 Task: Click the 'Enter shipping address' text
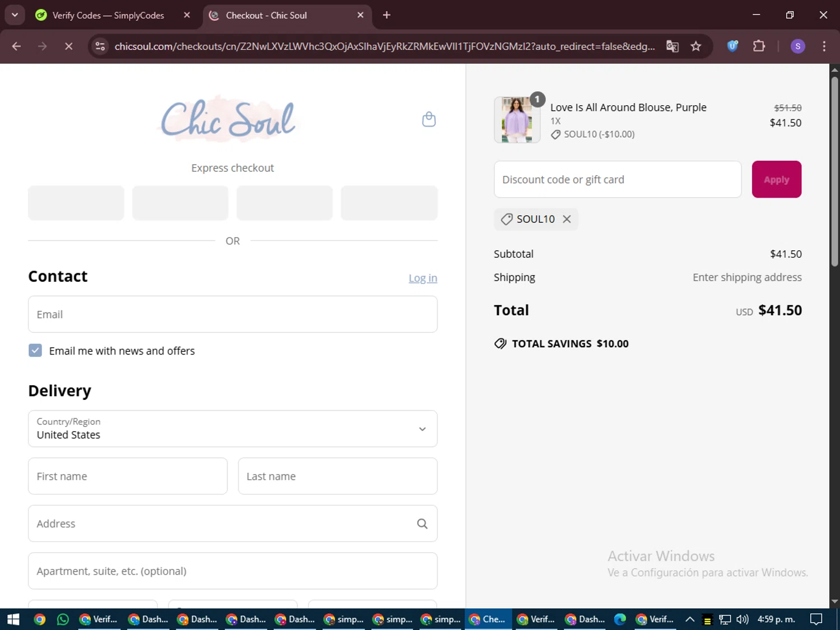coord(747,277)
